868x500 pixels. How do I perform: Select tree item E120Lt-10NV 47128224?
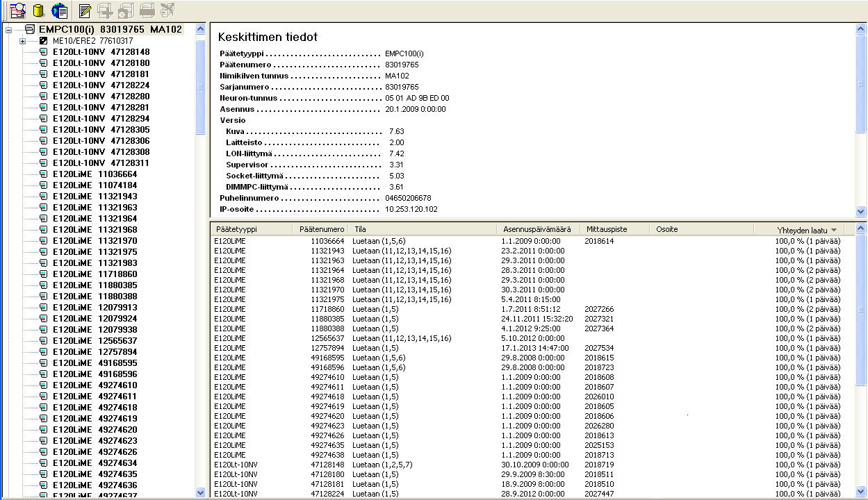pos(101,85)
